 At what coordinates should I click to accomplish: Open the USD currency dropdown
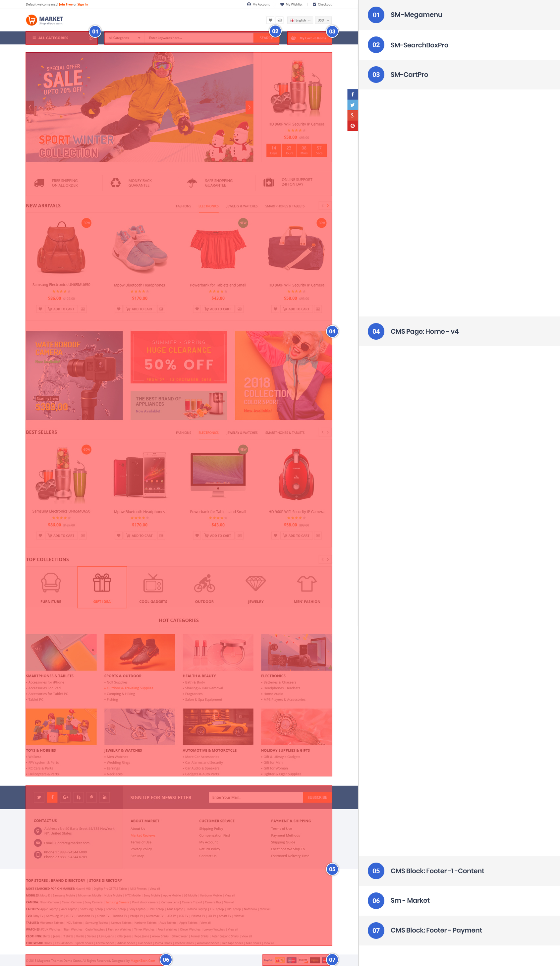[323, 20]
